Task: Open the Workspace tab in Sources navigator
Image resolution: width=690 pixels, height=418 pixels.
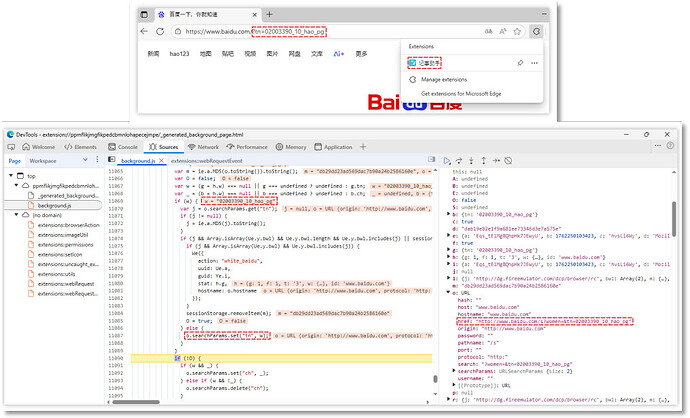Action: (x=43, y=160)
